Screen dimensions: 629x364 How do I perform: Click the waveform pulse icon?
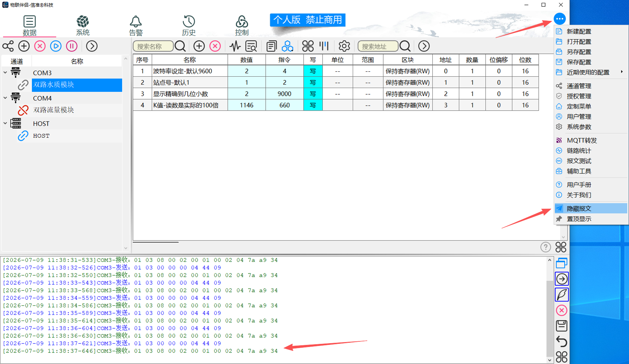pyautogui.click(x=235, y=46)
